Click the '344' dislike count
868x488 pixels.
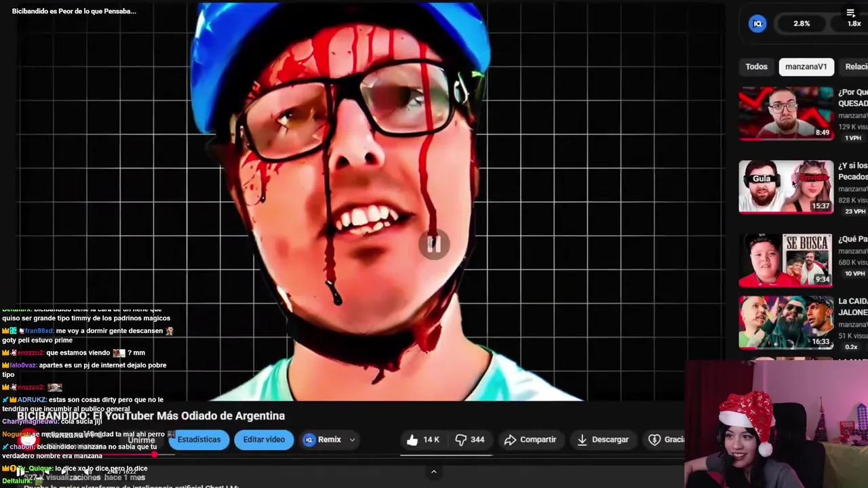pyautogui.click(x=477, y=440)
